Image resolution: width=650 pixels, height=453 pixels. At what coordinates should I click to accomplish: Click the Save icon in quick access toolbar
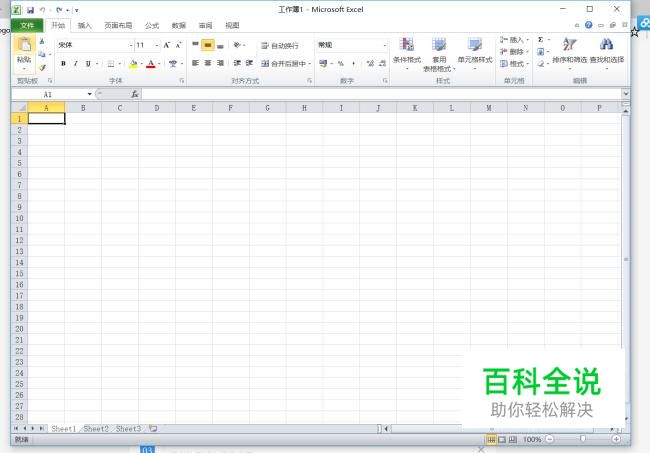(30, 10)
